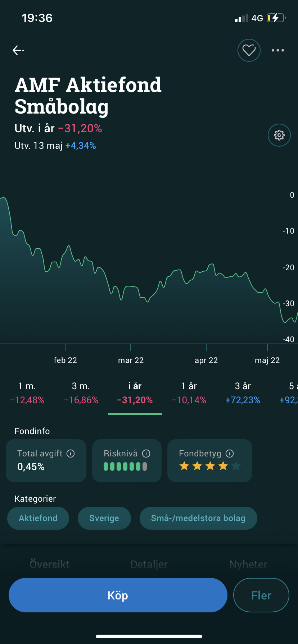
Task: Tap the Fondbetyg star rating
Action: tap(210, 466)
